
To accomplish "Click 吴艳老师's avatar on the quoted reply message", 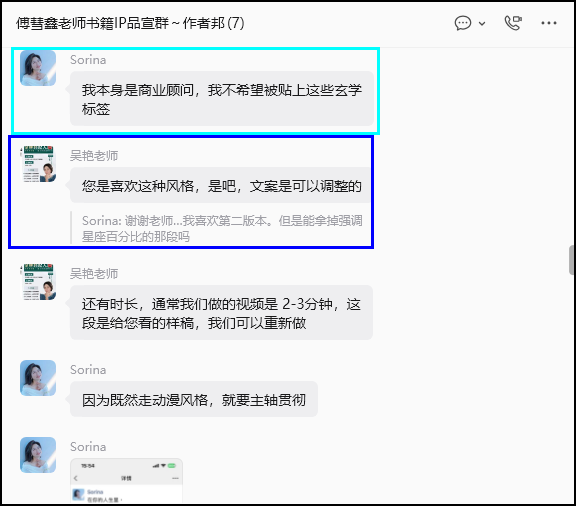I will point(38,164).
